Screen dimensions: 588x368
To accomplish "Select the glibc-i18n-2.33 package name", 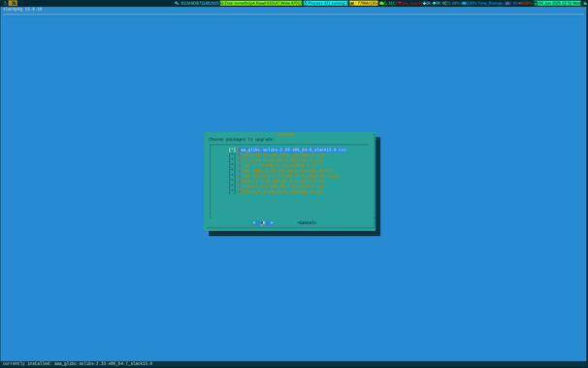I will (x=284, y=171).
